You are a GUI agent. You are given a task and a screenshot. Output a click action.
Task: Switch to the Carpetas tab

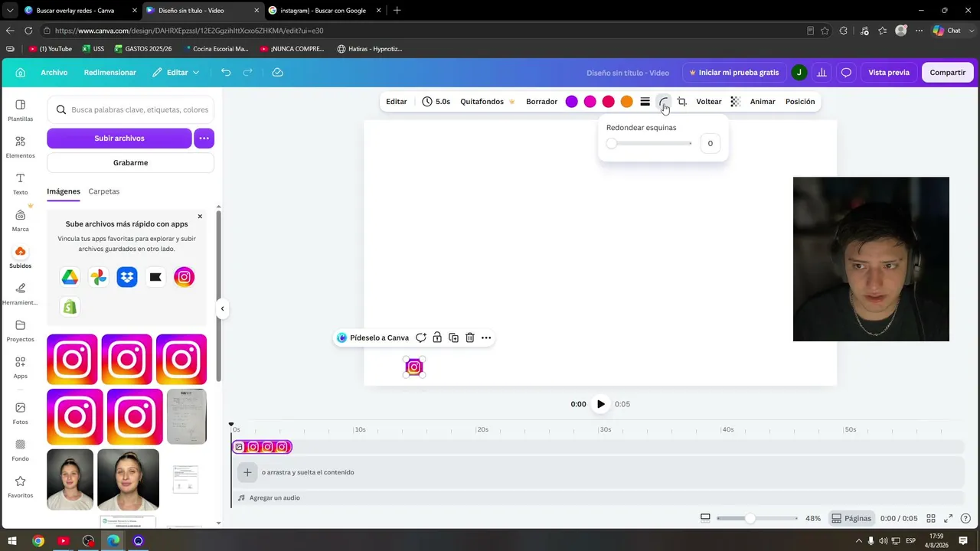[x=104, y=191]
